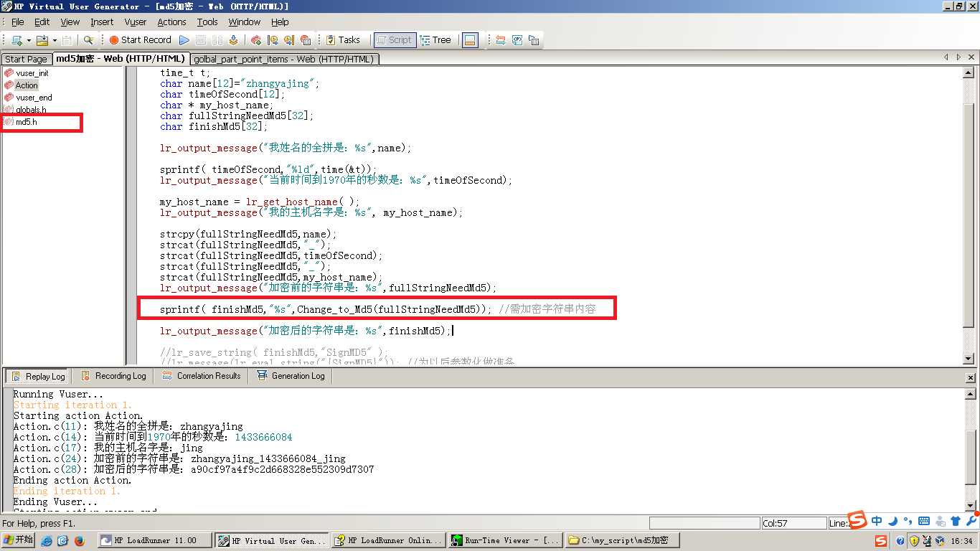Expand the arrow next to Open Script

[55, 40]
